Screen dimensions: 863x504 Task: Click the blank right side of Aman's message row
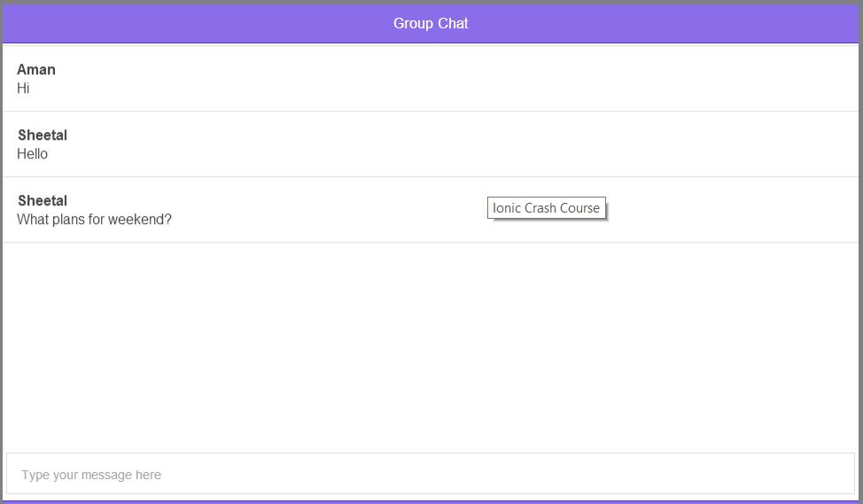click(x=620, y=79)
